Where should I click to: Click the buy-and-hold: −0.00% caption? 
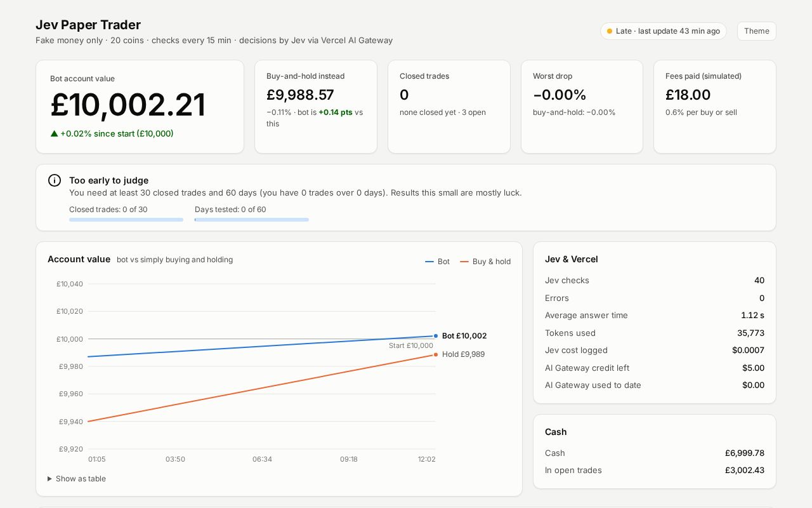pos(574,112)
